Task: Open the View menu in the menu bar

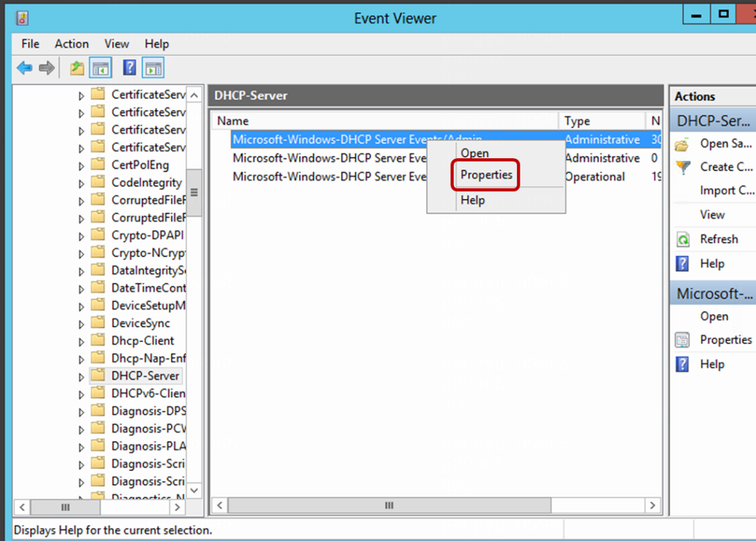Action: (117, 44)
